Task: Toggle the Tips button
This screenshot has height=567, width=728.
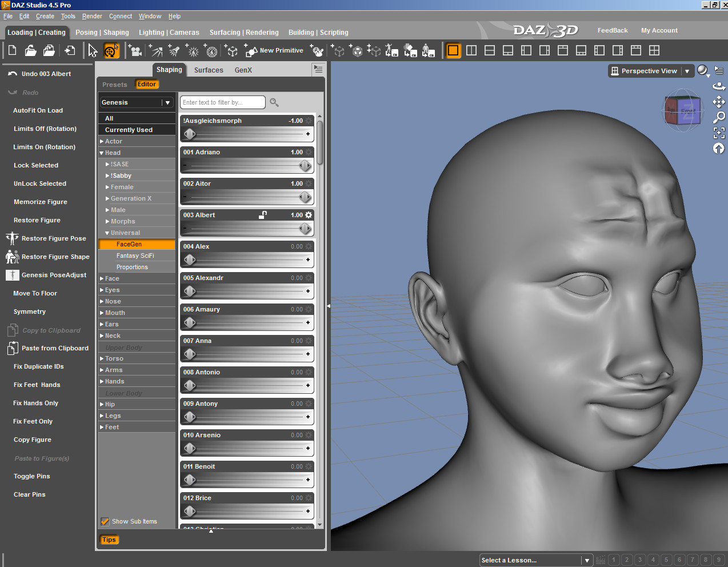Action: [109, 540]
